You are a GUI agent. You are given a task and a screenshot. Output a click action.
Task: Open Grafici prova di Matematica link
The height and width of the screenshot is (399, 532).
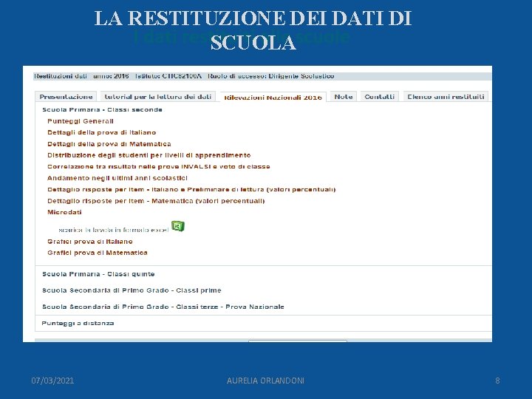click(98, 253)
